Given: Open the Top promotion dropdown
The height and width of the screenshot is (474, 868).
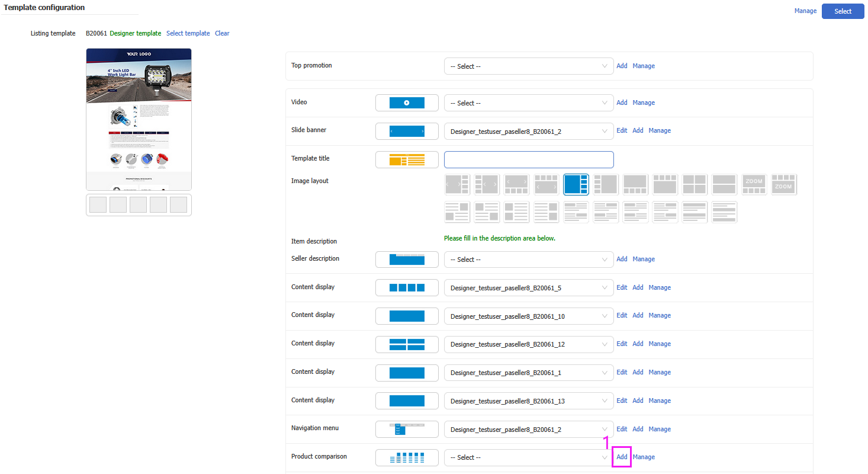Looking at the screenshot, I should (x=528, y=66).
